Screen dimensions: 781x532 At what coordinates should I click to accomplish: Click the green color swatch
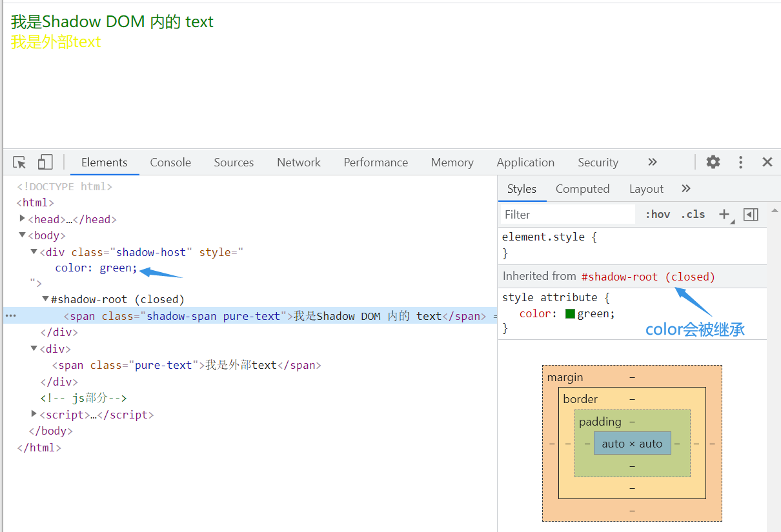(570, 314)
